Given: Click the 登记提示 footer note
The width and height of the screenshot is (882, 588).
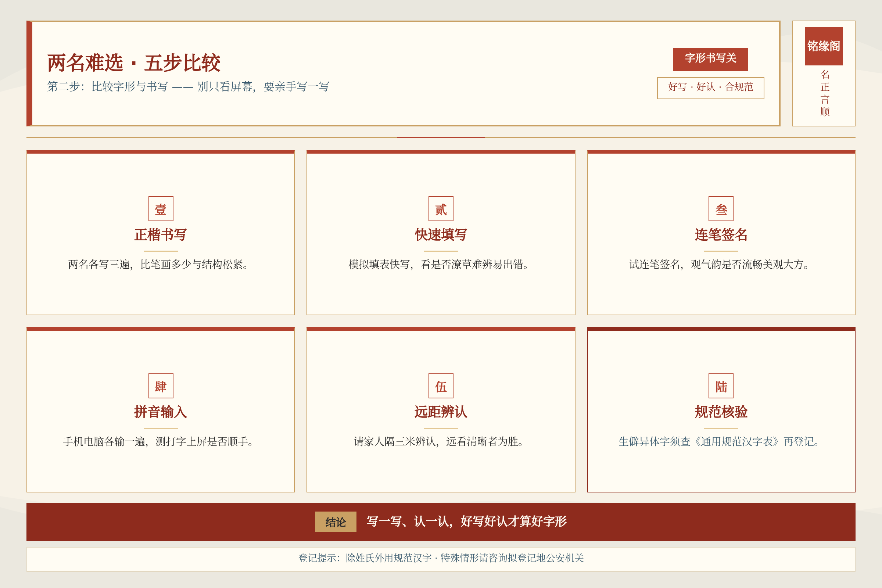Looking at the screenshot, I should (x=441, y=558).
